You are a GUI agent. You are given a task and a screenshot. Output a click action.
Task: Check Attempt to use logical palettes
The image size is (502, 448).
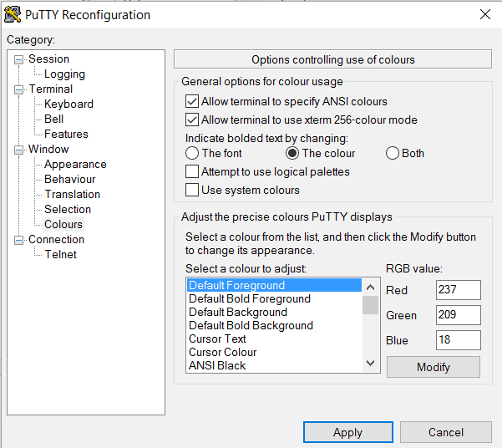point(192,171)
